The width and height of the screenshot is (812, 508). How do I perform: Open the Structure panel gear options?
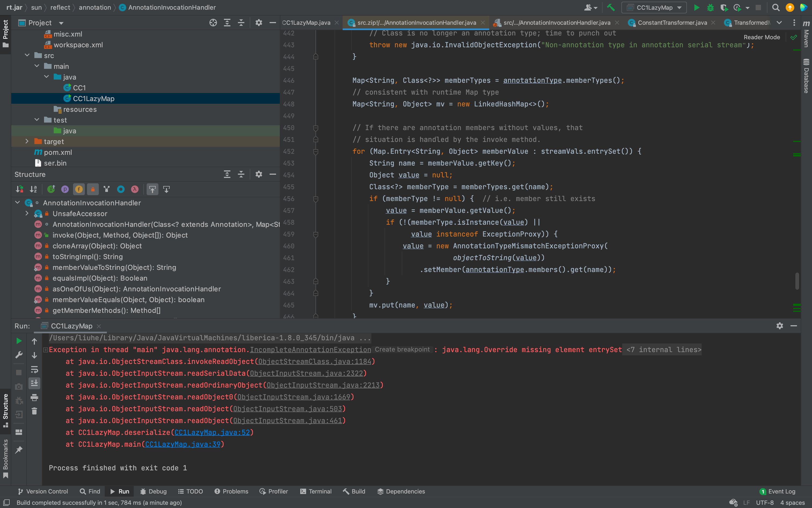258,174
